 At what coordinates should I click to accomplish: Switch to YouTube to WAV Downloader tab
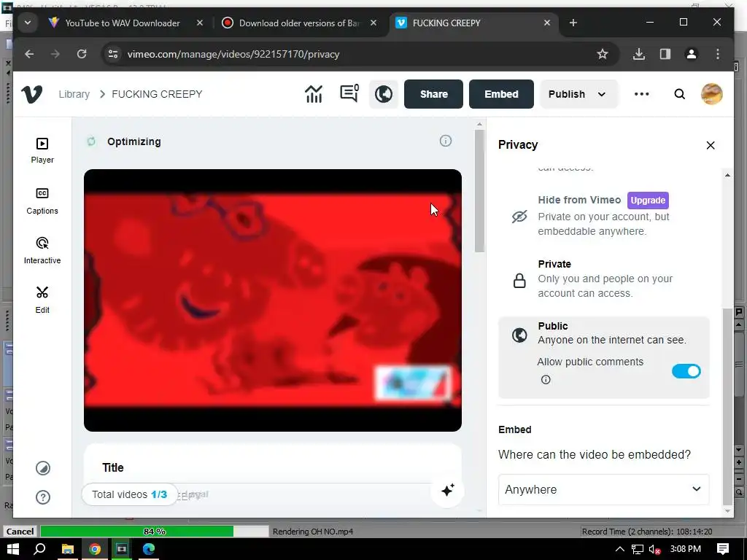click(123, 23)
